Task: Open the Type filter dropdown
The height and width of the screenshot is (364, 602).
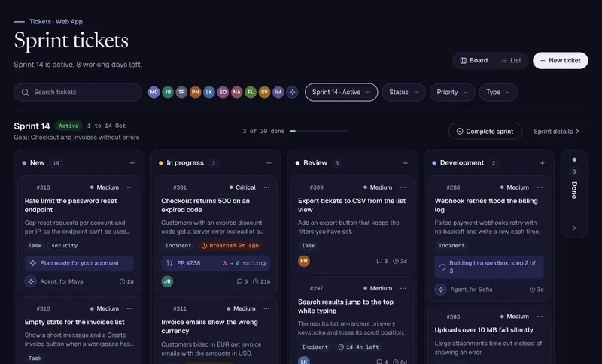Action: coord(498,92)
